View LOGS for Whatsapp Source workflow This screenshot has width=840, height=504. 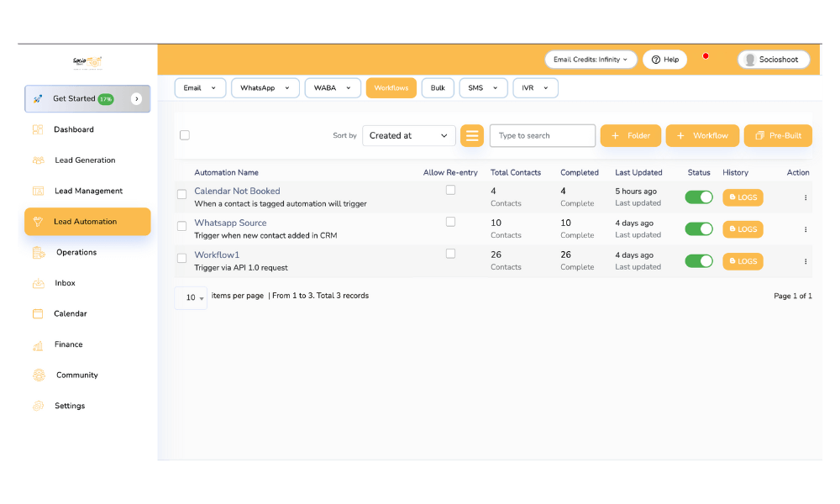coord(743,229)
